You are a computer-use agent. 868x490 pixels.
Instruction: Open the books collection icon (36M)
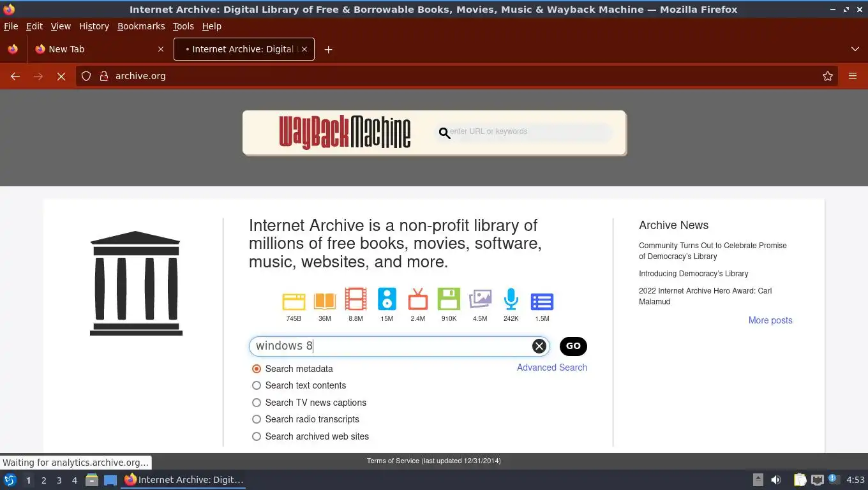(x=325, y=301)
